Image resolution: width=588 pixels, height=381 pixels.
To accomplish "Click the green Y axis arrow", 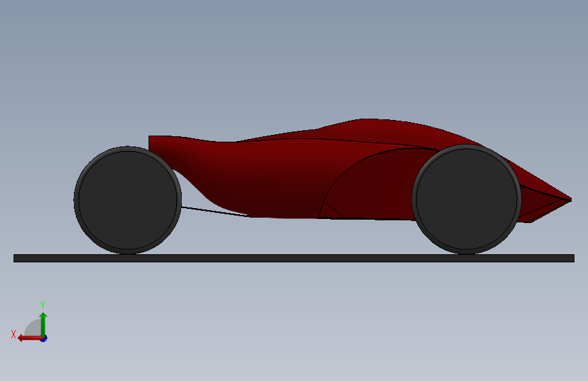I will (43, 324).
